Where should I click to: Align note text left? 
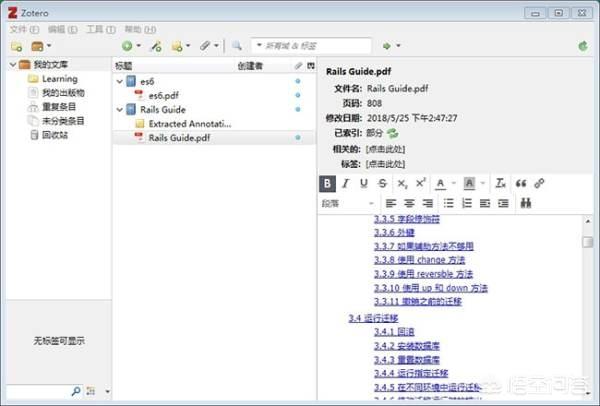coord(391,204)
